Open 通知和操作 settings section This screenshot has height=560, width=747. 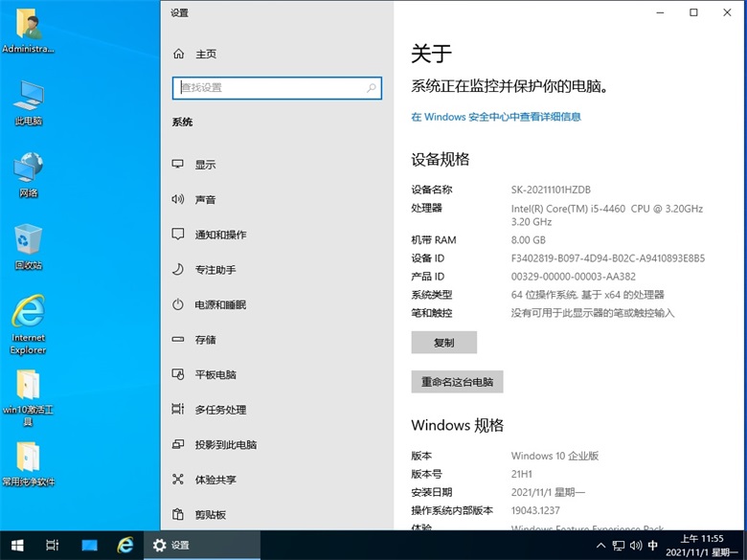pos(220,235)
